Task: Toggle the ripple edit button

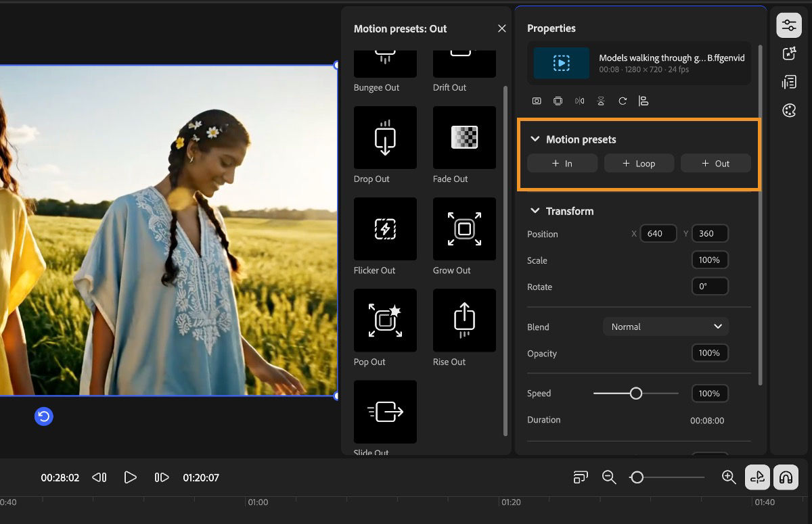Action: (x=757, y=477)
